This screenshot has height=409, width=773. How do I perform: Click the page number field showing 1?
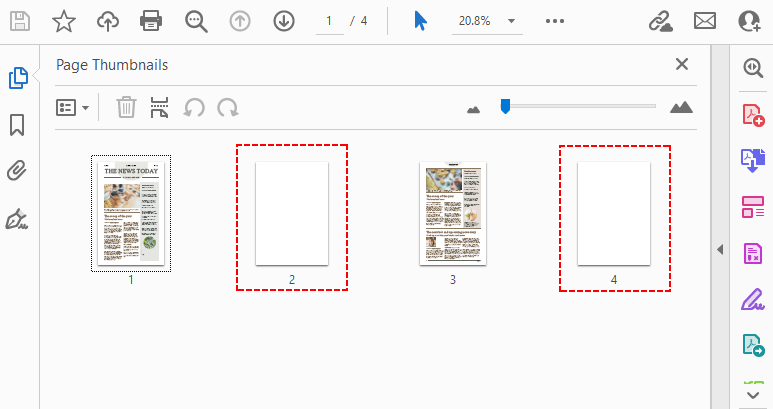(x=329, y=22)
